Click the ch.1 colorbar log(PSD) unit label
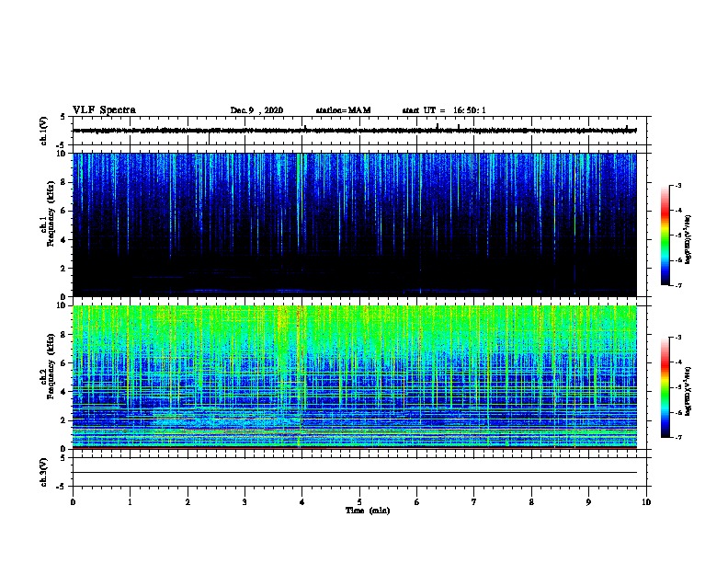This screenshot has width=728, height=563. [688, 239]
